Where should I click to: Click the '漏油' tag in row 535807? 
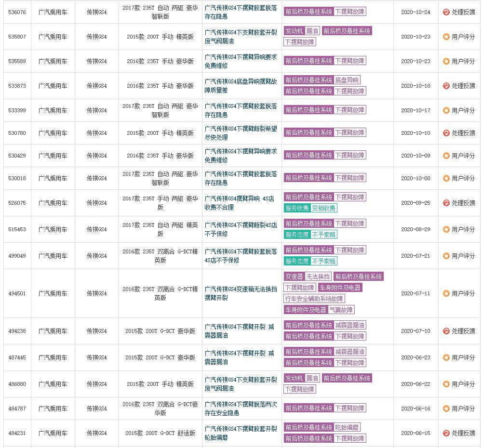pos(312,31)
